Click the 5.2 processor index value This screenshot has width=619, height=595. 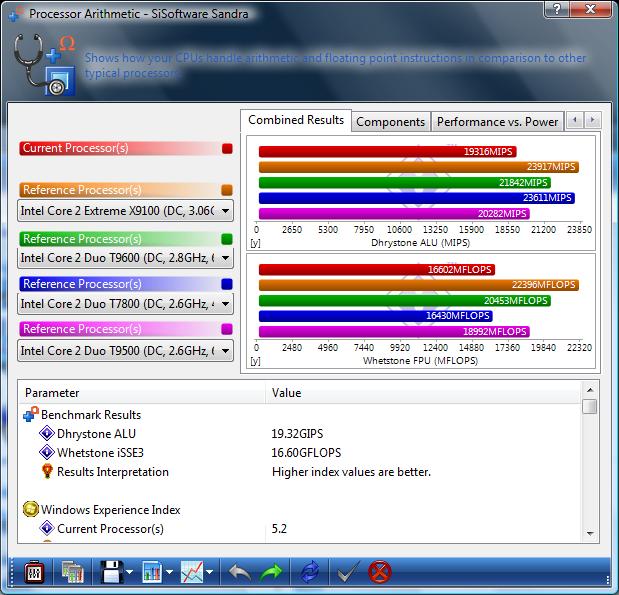[279, 529]
